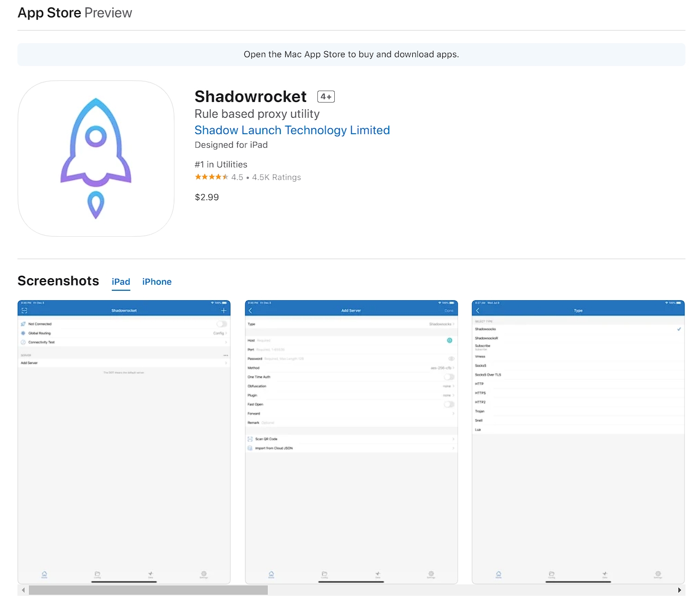Toggle the Not Connected switch
692x616 pixels.
coord(221,324)
